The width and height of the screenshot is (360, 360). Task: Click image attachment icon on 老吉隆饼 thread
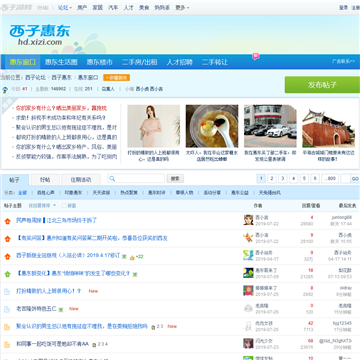pos(61,310)
